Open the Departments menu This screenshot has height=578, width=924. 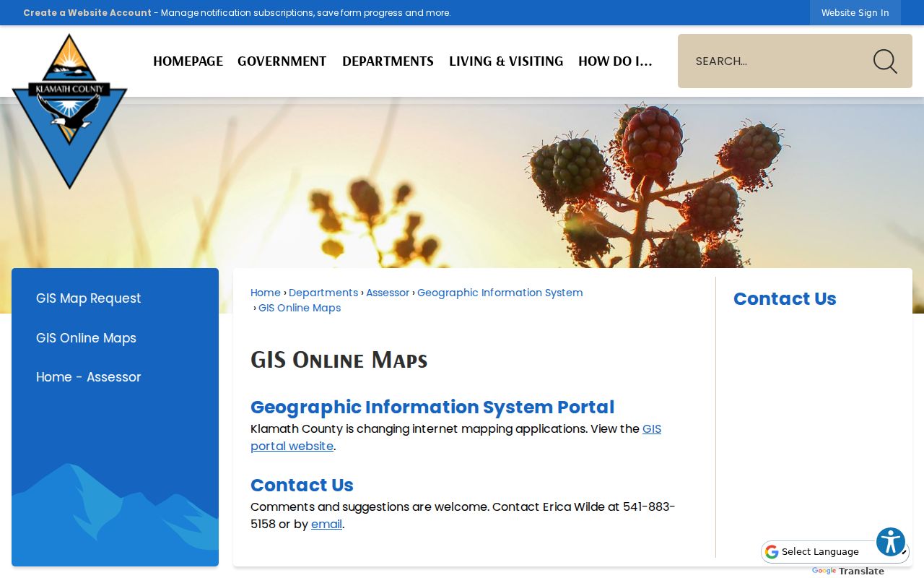click(x=388, y=61)
